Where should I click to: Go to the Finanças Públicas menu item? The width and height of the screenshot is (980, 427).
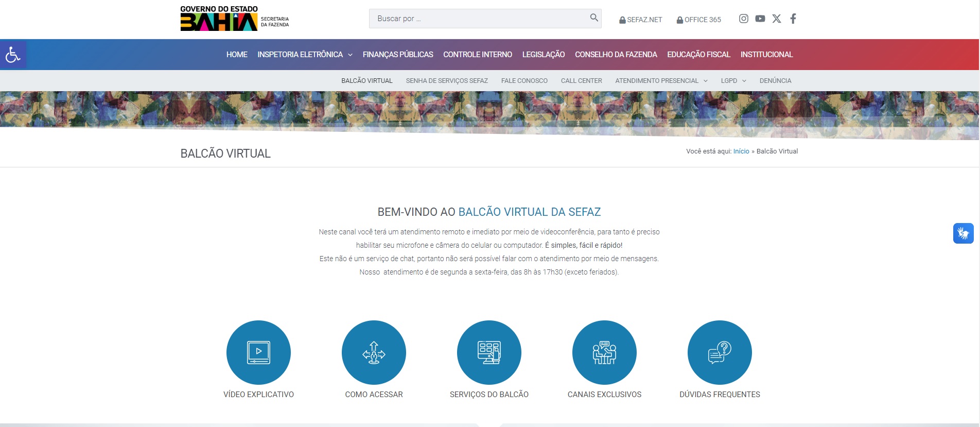[397, 55]
